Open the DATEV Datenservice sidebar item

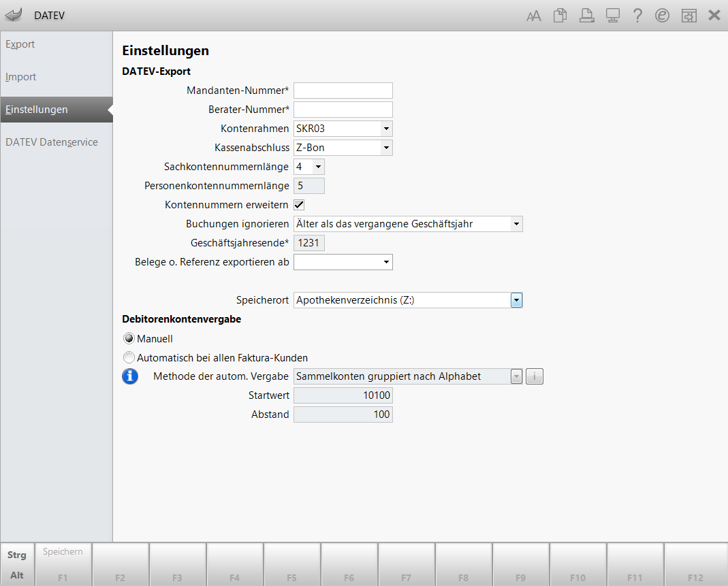coord(52,142)
